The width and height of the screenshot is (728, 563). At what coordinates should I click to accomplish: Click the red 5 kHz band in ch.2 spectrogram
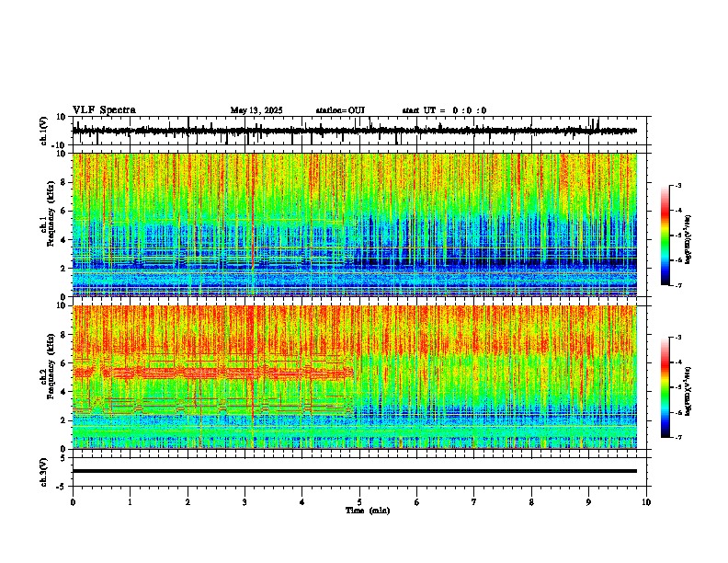click(211, 373)
